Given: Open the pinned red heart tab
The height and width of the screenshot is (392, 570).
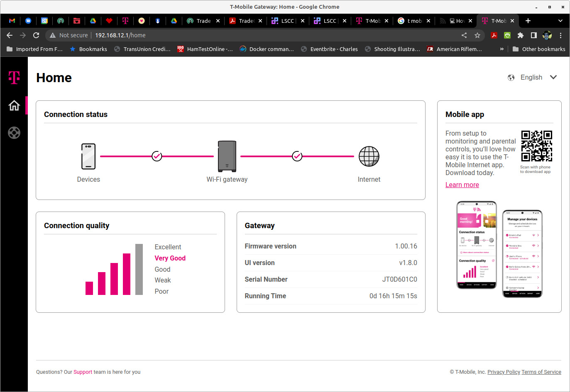Looking at the screenshot, I should click(109, 21).
